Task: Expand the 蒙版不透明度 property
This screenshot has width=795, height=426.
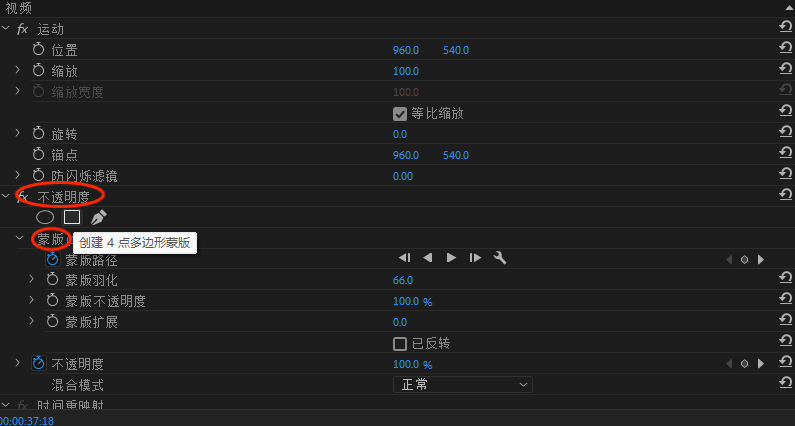Action: (x=31, y=300)
